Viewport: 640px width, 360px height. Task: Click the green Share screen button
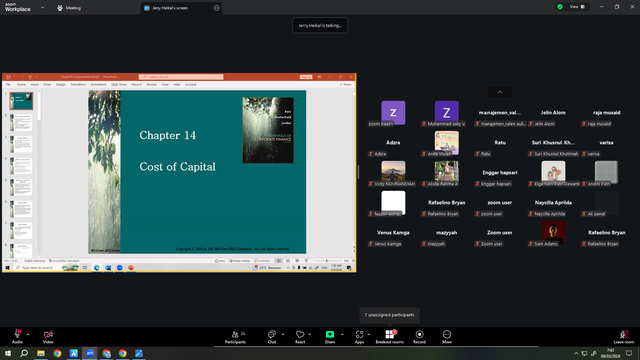tap(330, 337)
